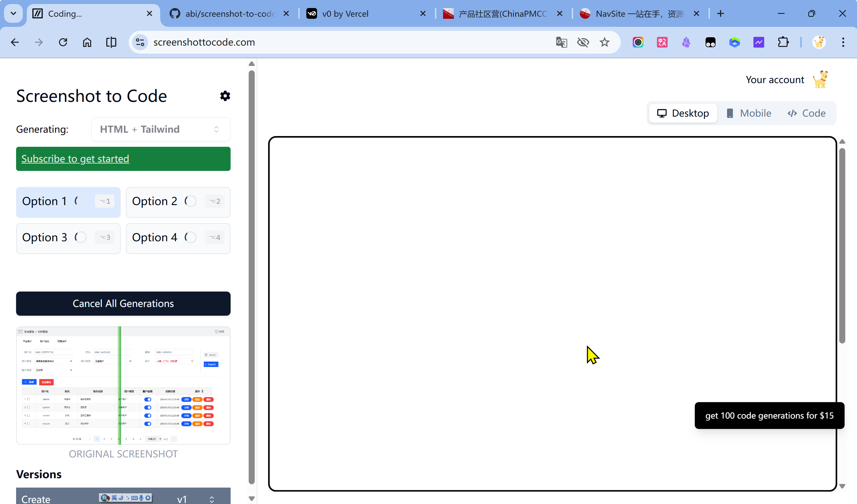857x504 pixels.
Task: Open the browser extensions puzzle icon
Action: click(783, 42)
